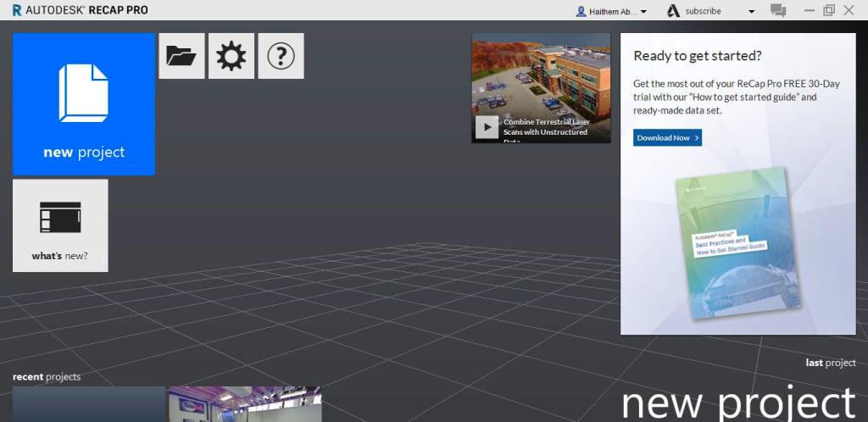Open settings gear icon
This screenshot has height=422, width=868.
(x=231, y=56)
